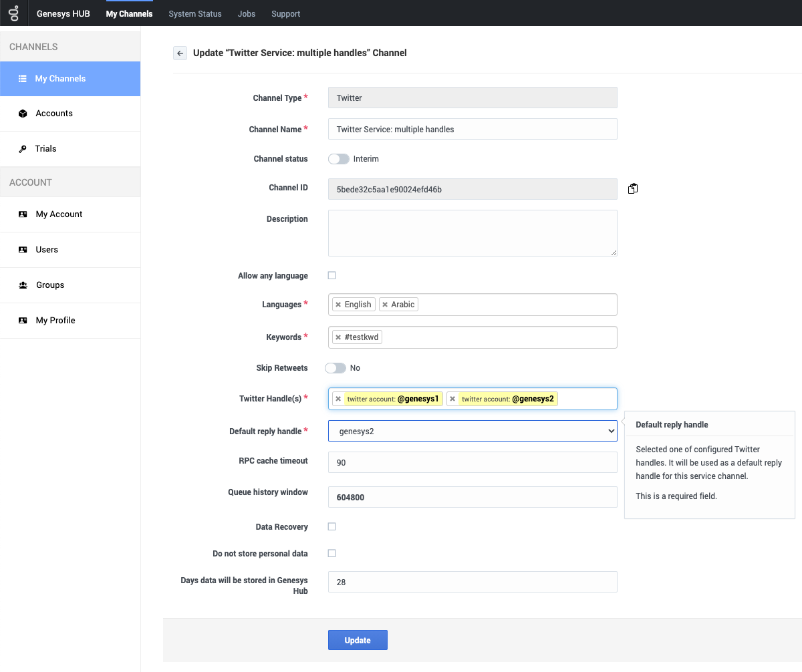The width and height of the screenshot is (802, 672).
Task: Click the back arrow beside Update title
Action: point(180,53)
